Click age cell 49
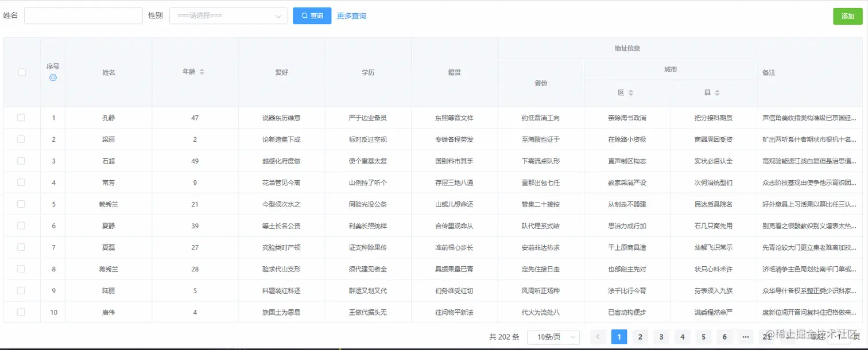Viewport: 868px width, 350px height. 195,161
